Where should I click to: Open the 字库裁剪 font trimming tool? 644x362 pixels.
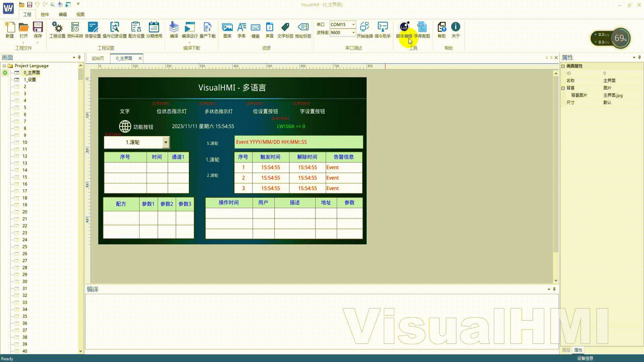click(x=422, y=30)
